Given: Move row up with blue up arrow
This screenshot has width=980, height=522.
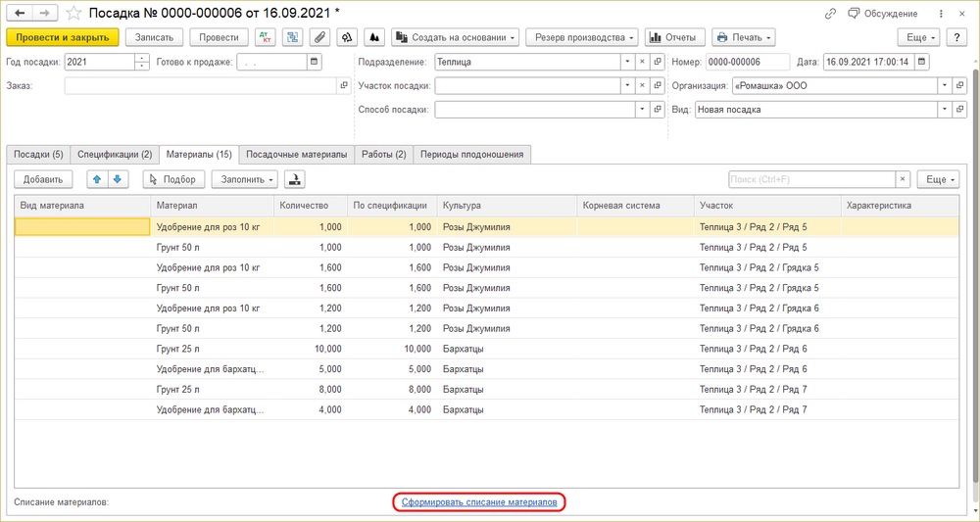Looking at the screenshot, I should 98,179.
